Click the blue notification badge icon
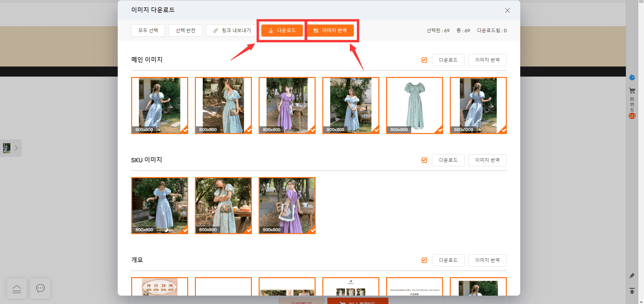644x304 pixels. [632, 78]
